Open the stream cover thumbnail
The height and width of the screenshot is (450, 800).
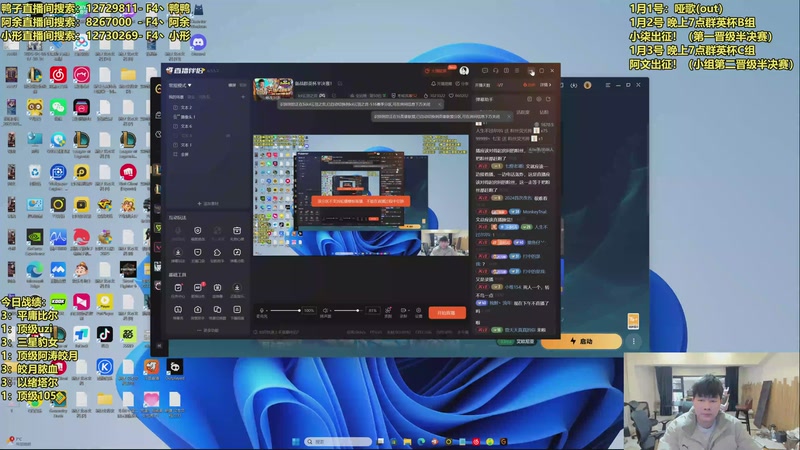click(x=273, y=88)
